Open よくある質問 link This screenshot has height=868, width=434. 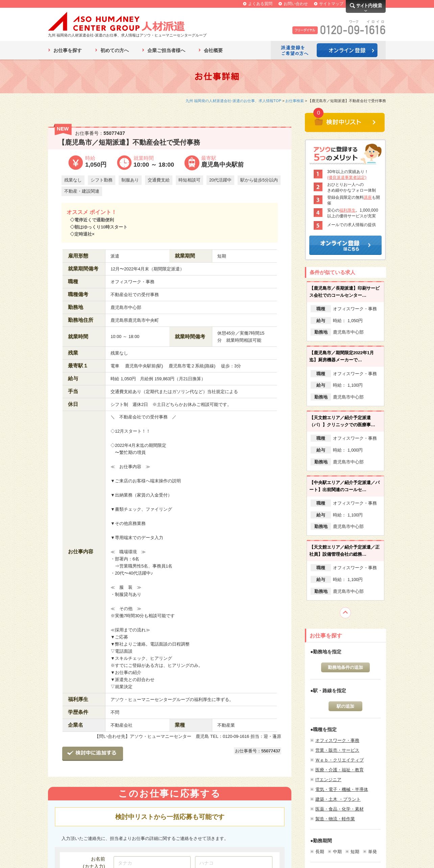[258, 4]
